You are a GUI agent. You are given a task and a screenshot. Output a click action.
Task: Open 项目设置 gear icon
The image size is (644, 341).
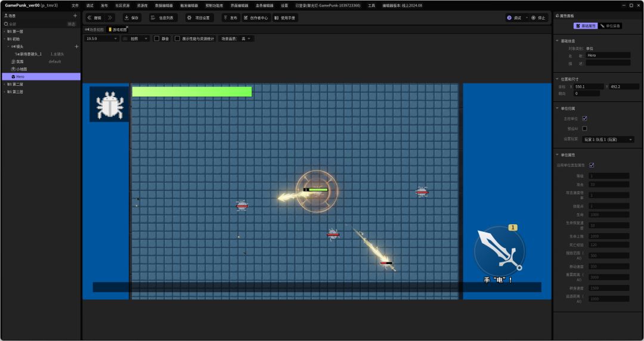tap(190, 18)
